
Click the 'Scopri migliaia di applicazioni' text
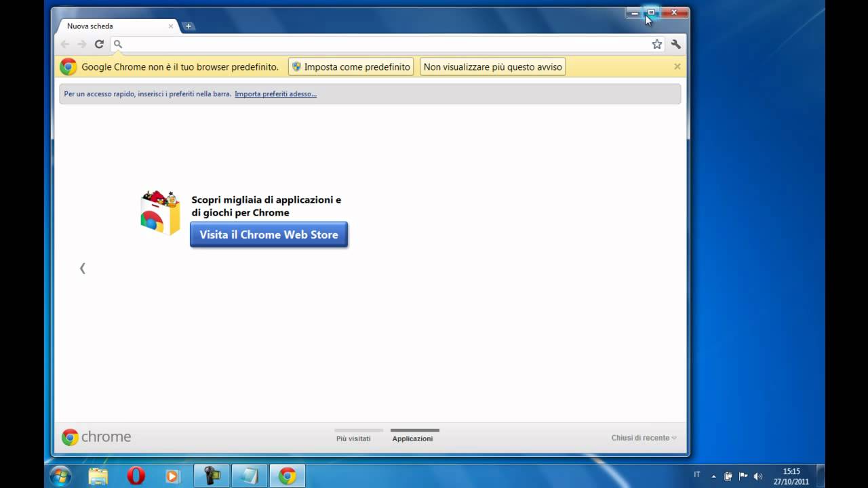click(267, 206)
